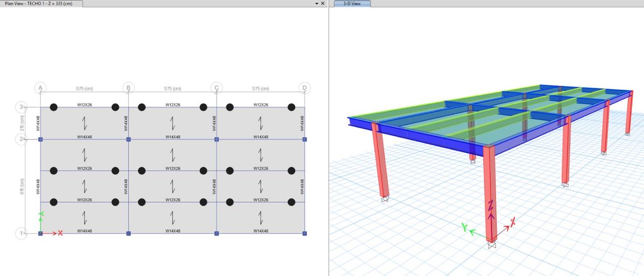This screenshot has height=276, width=644.
Task: Click vertical W14X48 label on grid B between 1-2
Action: pyautogui.click(x=126, y=186)
